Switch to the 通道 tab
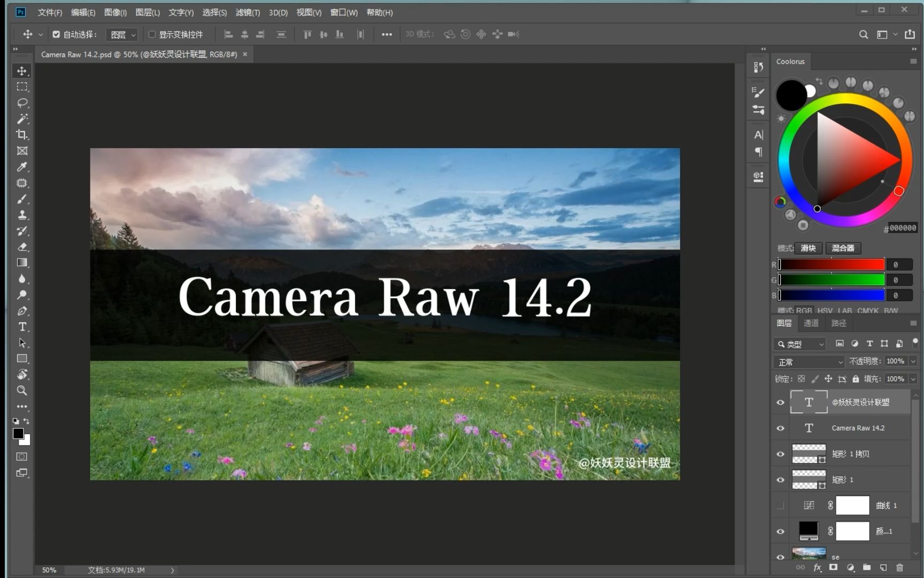This screenshot has height=578, width=924. [811, 323]
